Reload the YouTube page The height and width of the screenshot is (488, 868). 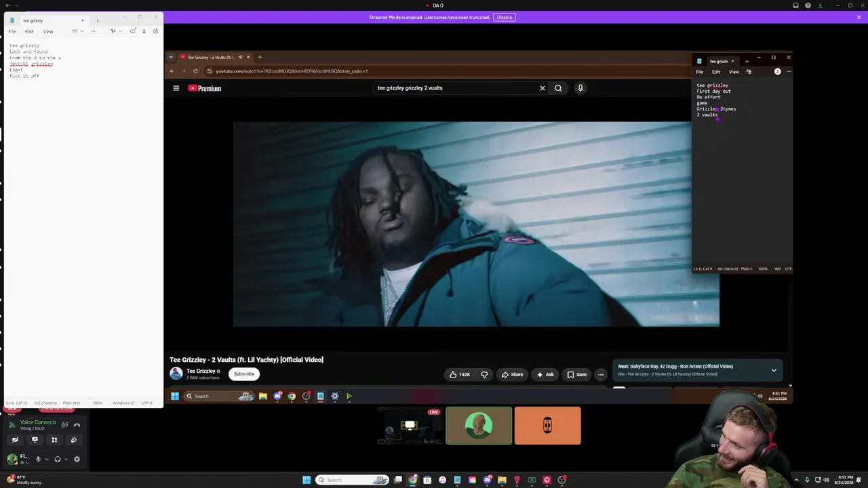click(195, 71)
